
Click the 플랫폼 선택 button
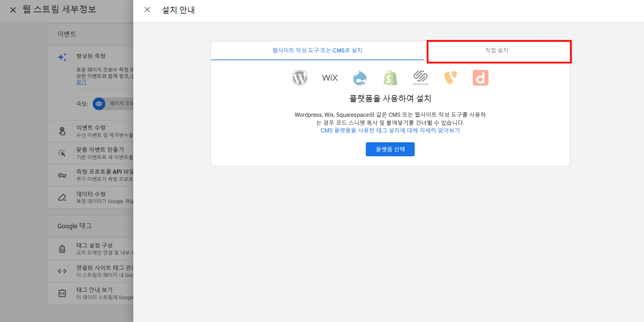coord(390,149)
